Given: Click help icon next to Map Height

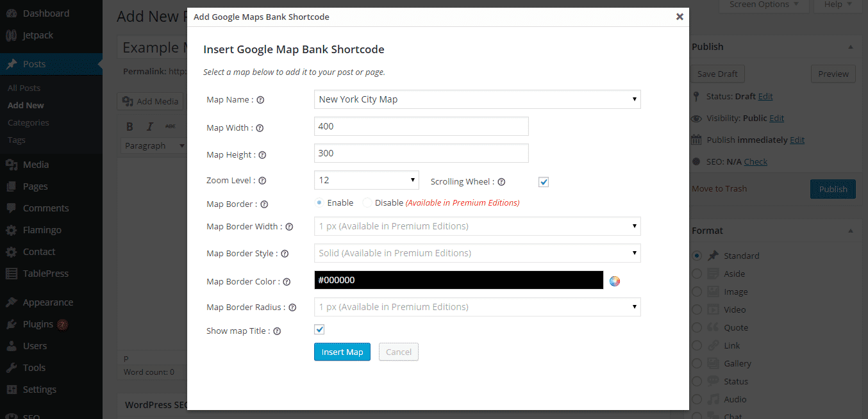Looking at the screenshot, I should coord(262,155).
